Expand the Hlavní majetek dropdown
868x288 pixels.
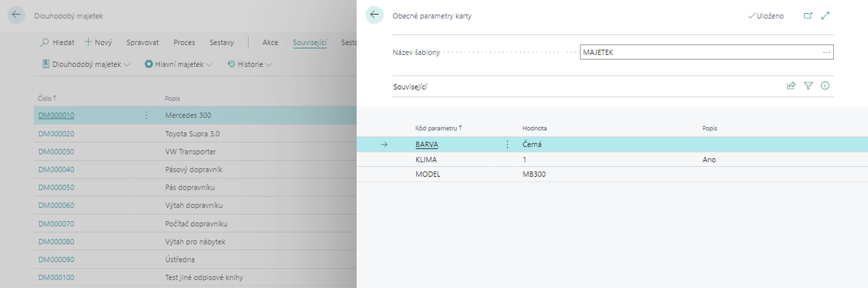click(x=179, y=64)
